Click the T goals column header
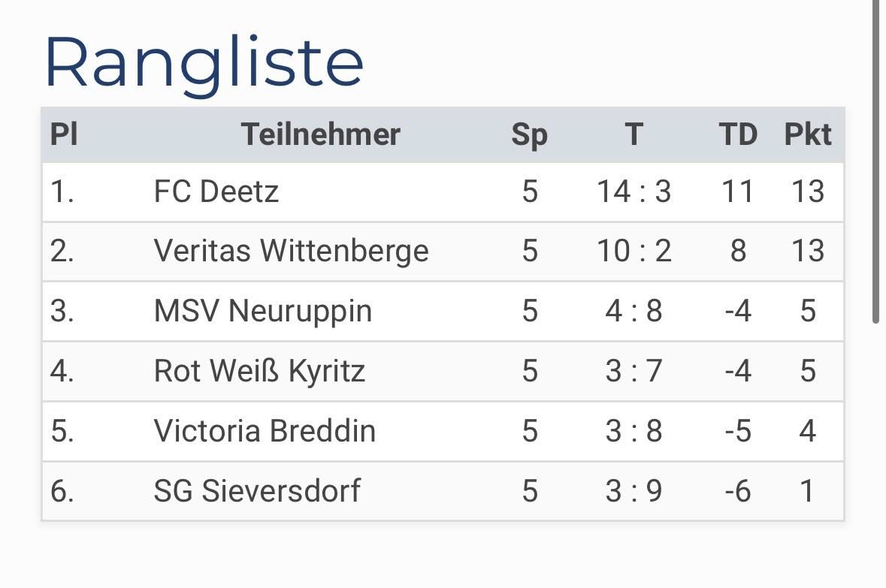 tap(634, 135)
